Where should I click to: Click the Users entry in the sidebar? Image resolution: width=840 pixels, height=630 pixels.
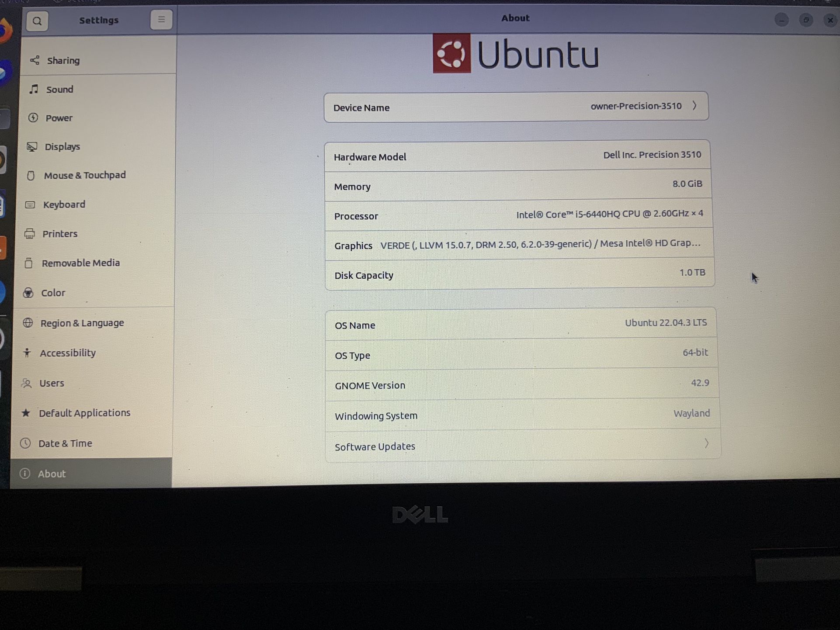[52, 383]
